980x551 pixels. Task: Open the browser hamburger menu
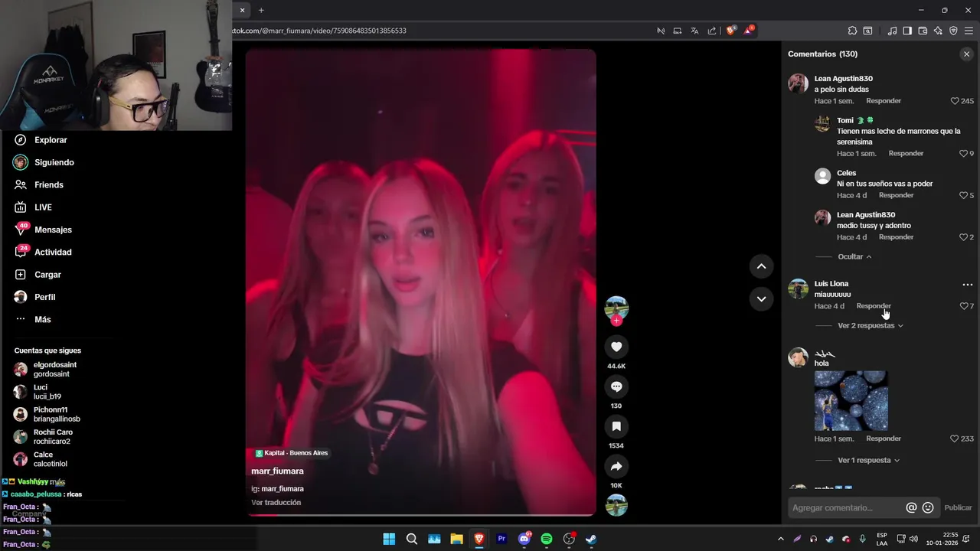point(969,31)
